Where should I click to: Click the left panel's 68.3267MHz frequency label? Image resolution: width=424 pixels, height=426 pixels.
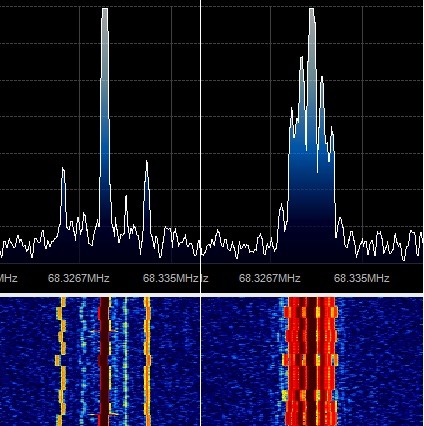[79, 278]
